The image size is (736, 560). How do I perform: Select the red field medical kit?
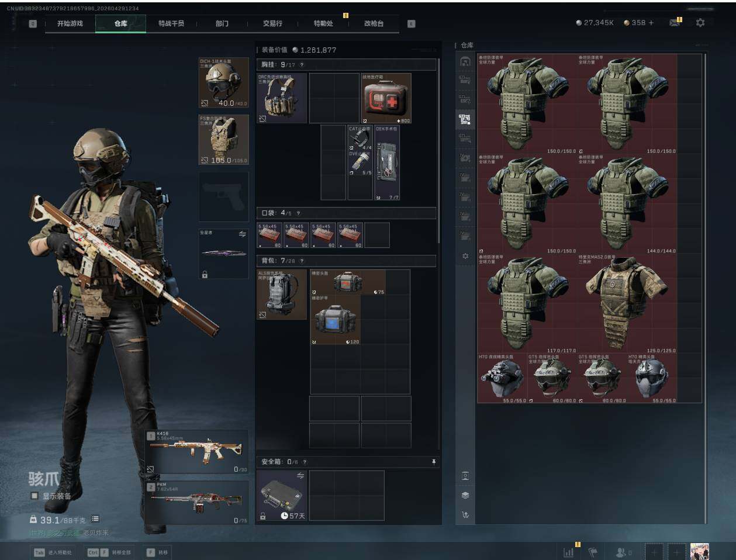[386, 98]
